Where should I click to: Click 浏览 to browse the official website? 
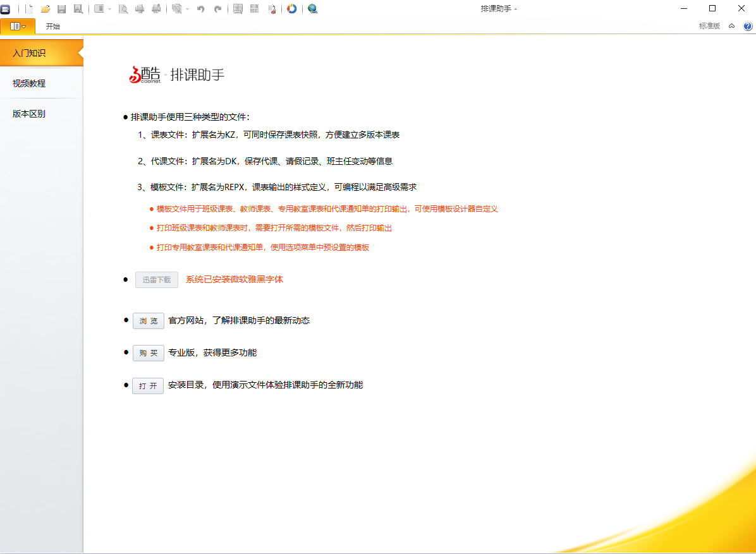click(148, 321)
